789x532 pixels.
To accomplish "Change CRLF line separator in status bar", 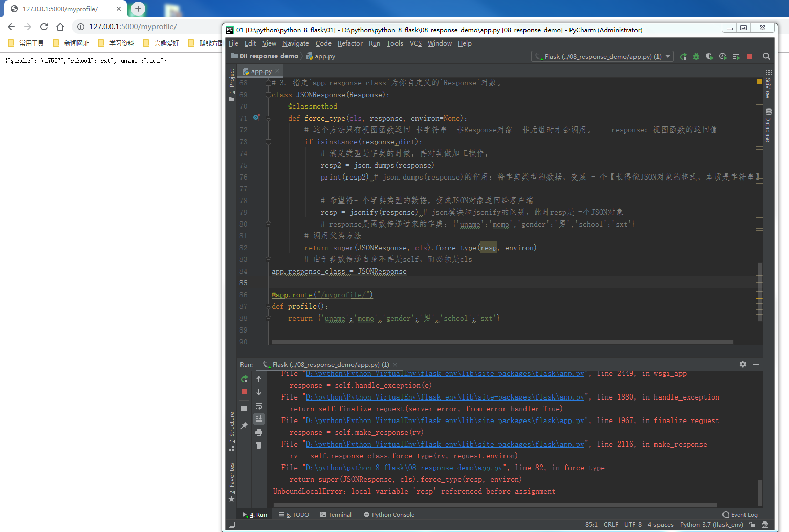I will point(611,525).
